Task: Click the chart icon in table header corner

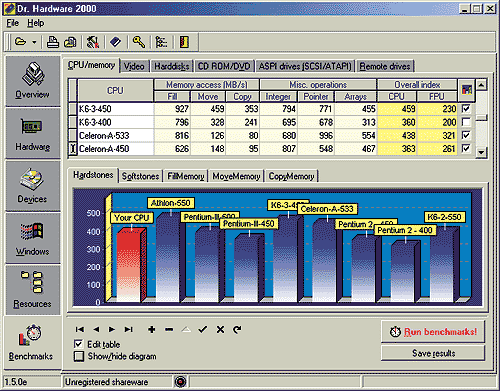Action: point(467,90)
